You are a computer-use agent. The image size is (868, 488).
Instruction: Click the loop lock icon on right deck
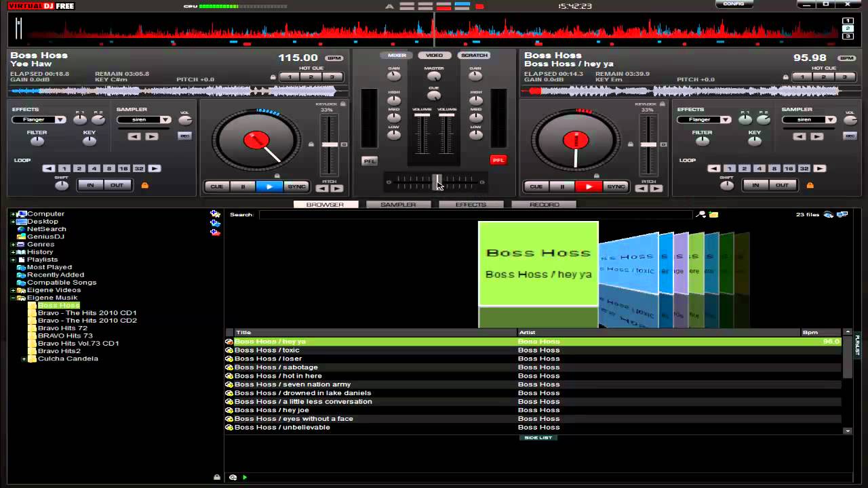(810, 185)
